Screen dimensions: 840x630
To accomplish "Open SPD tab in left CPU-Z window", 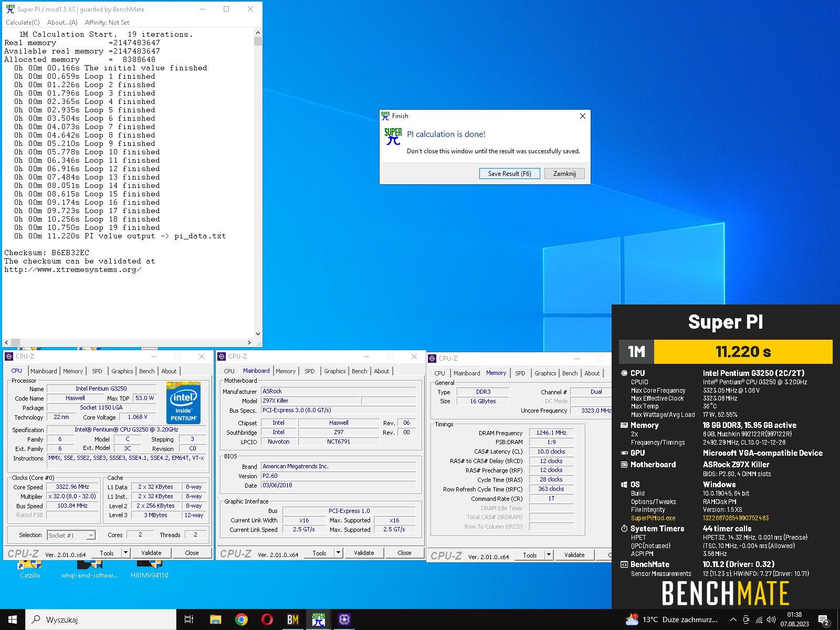I will point(97,371).
